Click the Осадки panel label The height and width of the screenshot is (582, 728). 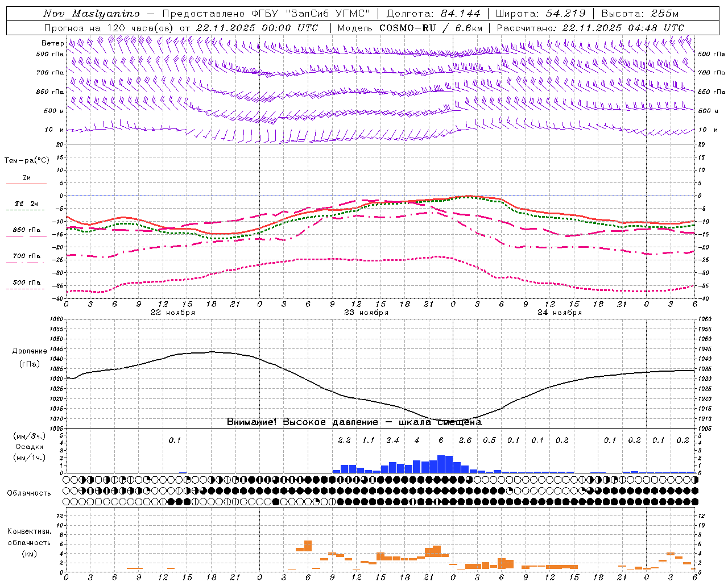(30, 447)
